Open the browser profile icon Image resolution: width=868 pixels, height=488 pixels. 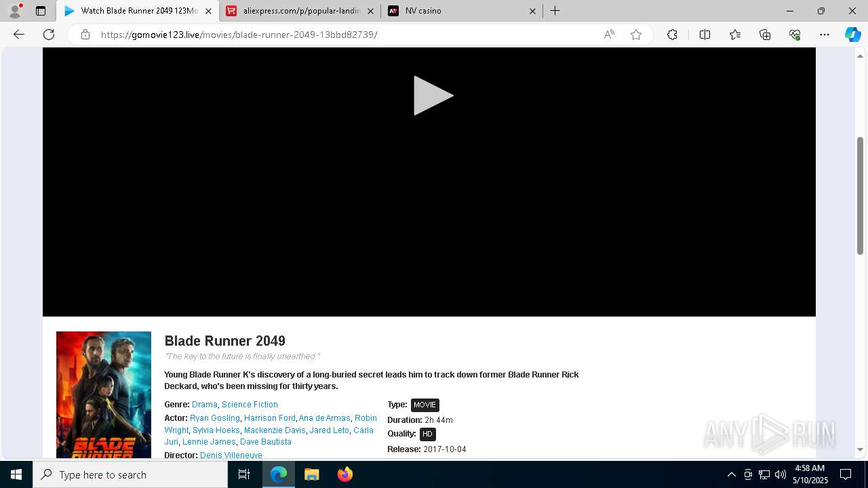(x=15, y=11)
